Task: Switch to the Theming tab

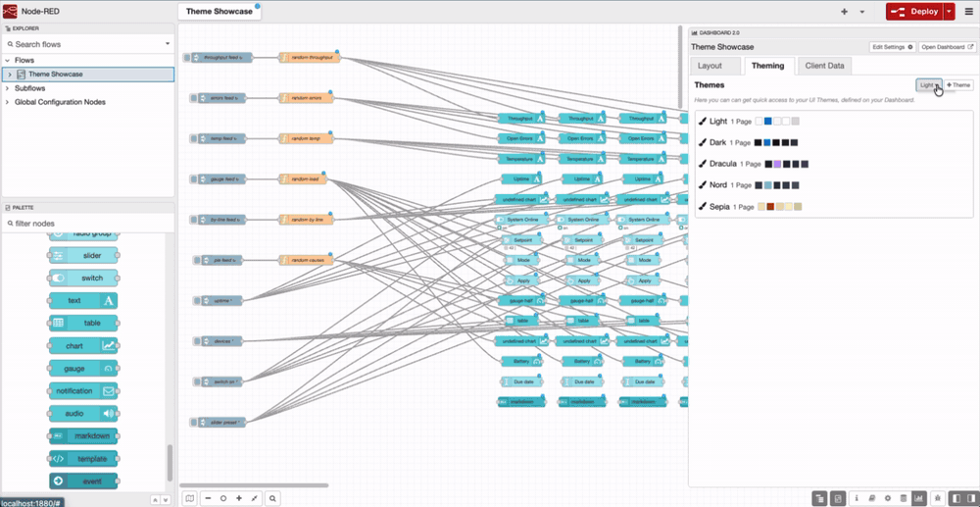Action: 768,66
